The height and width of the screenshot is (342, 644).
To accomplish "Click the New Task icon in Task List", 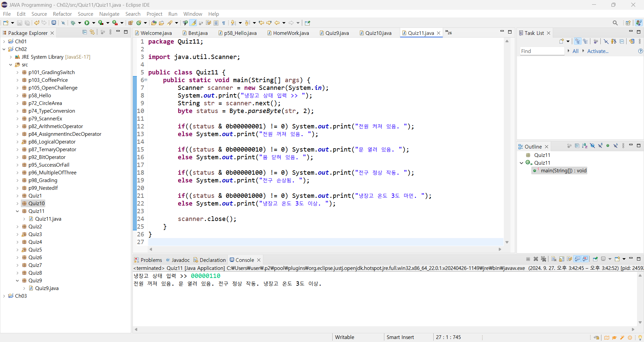I will coord(561,41).
